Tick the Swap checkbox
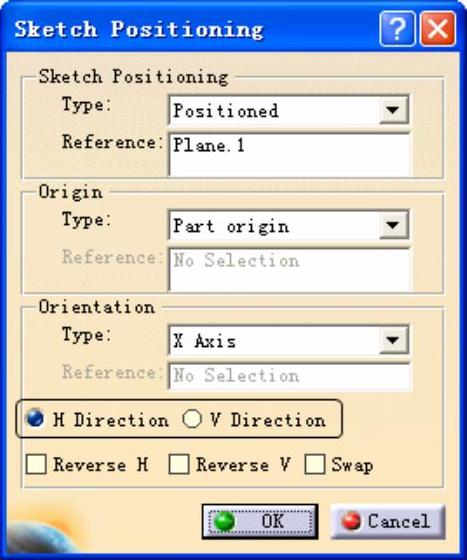The image size is (467, 560). (x=315, y=464)
